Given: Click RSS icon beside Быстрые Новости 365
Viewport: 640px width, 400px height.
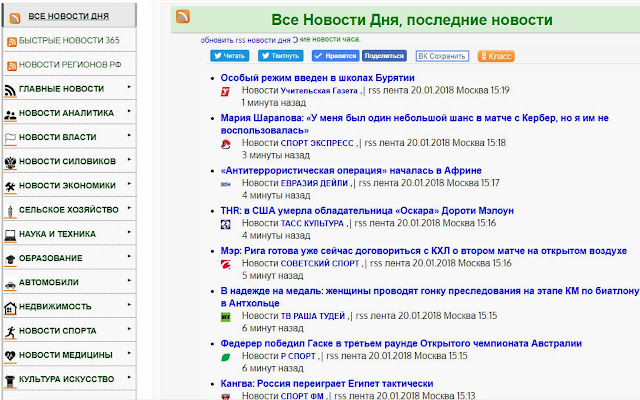Looking at the screenshot, I should pyautogui.click(x=12, y=42).
